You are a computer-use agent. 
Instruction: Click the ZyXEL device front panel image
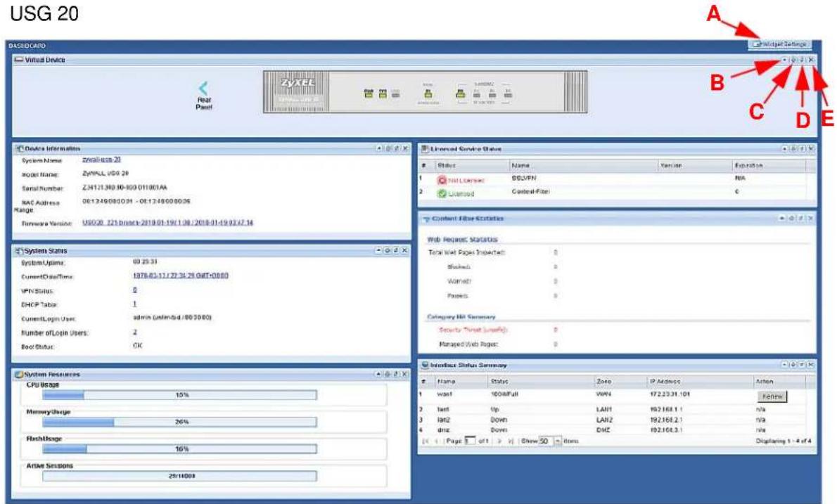pyautogui.click(x=425, y=92)
